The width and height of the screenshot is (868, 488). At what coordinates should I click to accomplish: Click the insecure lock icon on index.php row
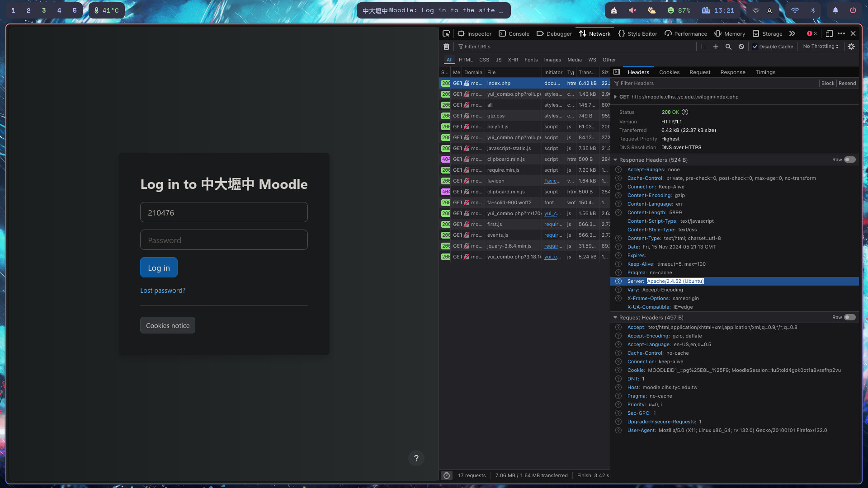[467, 83]
